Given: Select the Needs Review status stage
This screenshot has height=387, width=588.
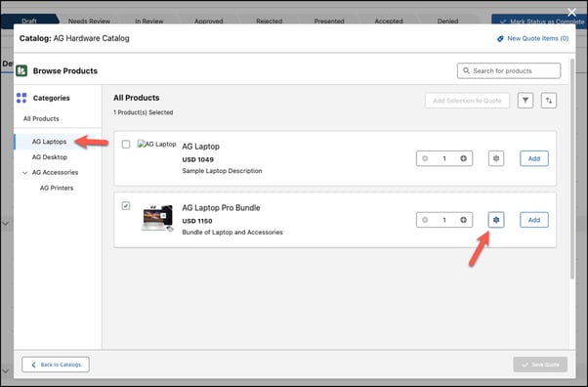Looking at the screenshot, I should (x=89, y=21).
